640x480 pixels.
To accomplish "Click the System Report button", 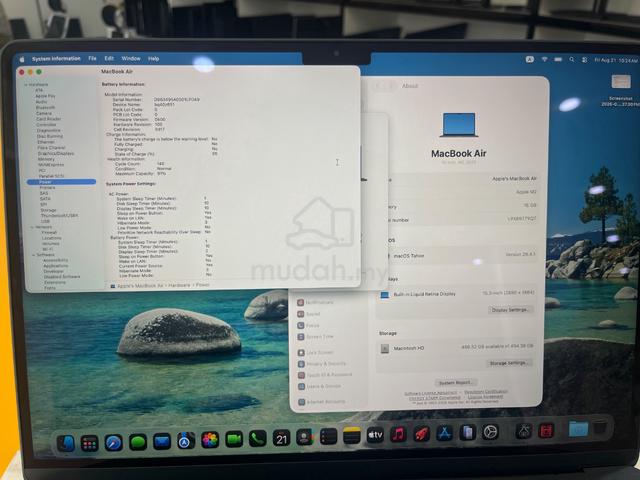I will (x=456, y=382).
